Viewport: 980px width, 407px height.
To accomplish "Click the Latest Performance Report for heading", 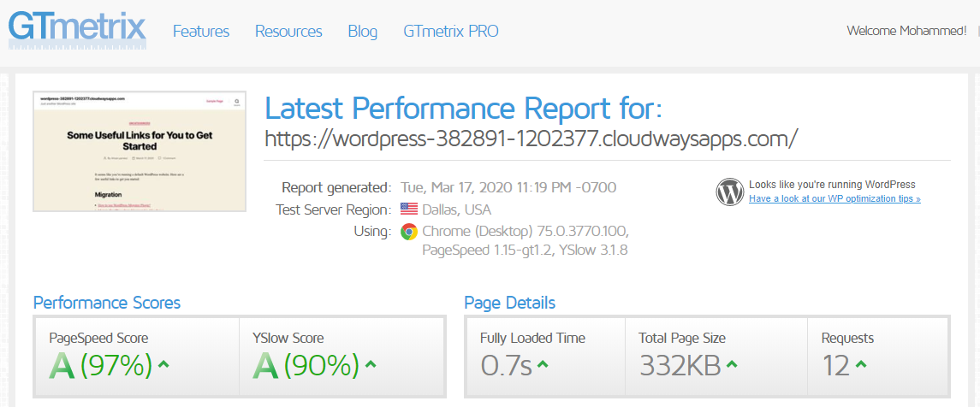I will point(463,108).
